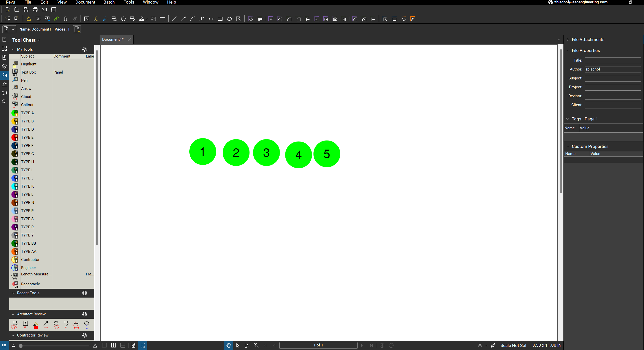This screenshot has height=350, width=644.
Task: Select the Text Box tool
Action: tap(28, 72)
